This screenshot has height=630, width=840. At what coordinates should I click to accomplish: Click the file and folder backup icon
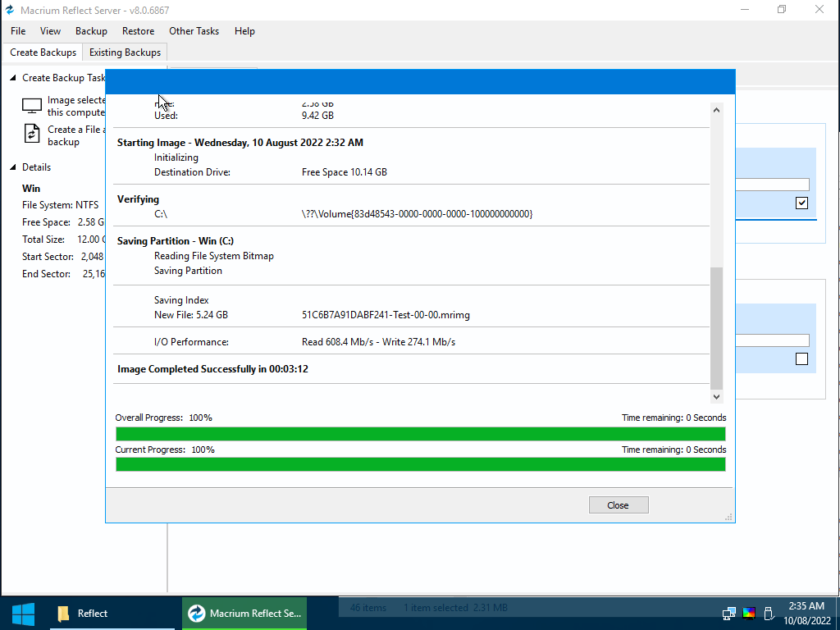click(x=32, y=134)
